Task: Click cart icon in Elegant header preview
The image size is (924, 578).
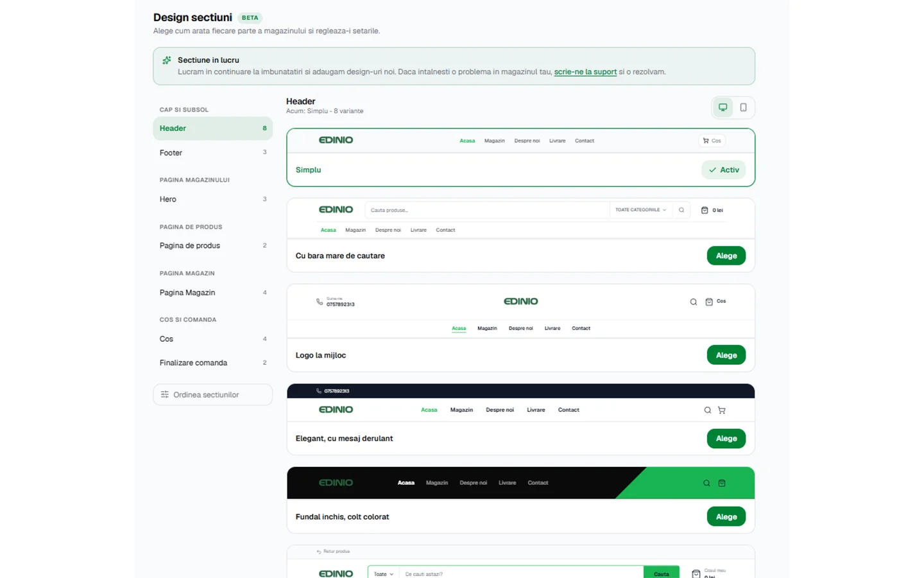Action: 722,410
